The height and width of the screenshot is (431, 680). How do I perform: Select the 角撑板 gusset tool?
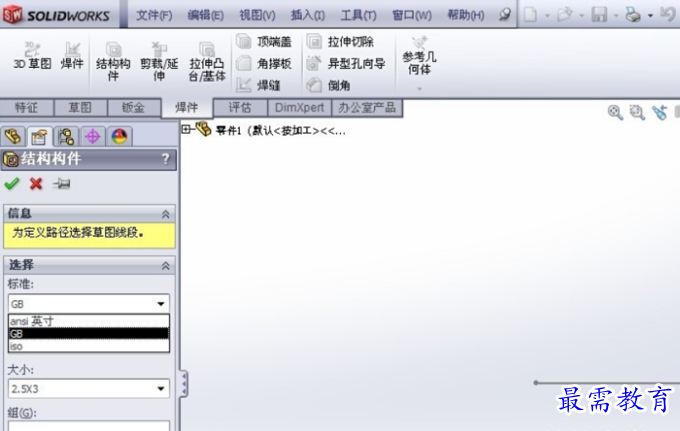click(x=264, y=64)
